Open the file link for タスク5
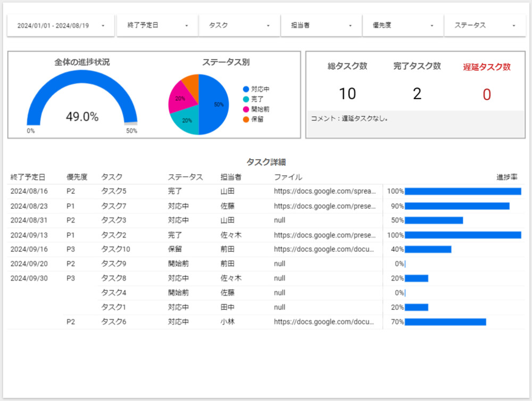 pos(325,191)
